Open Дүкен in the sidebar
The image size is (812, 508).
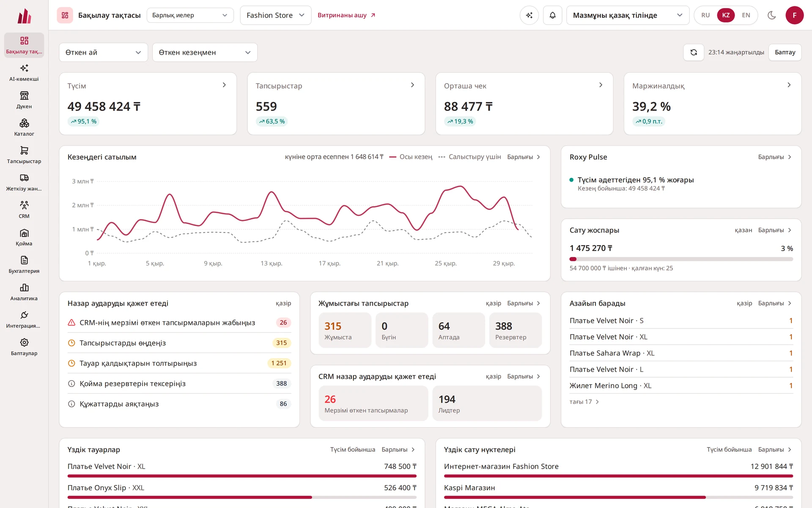pyautogui.click(x=24, y=100)
